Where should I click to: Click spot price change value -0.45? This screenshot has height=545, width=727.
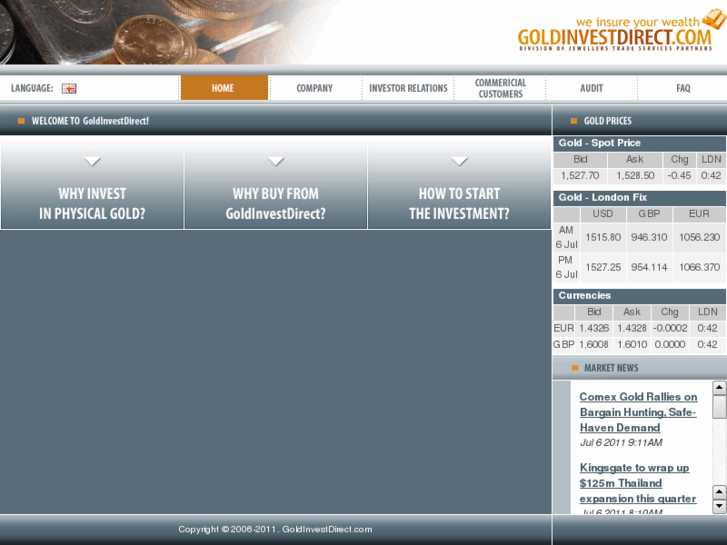[x=679, y=176]
